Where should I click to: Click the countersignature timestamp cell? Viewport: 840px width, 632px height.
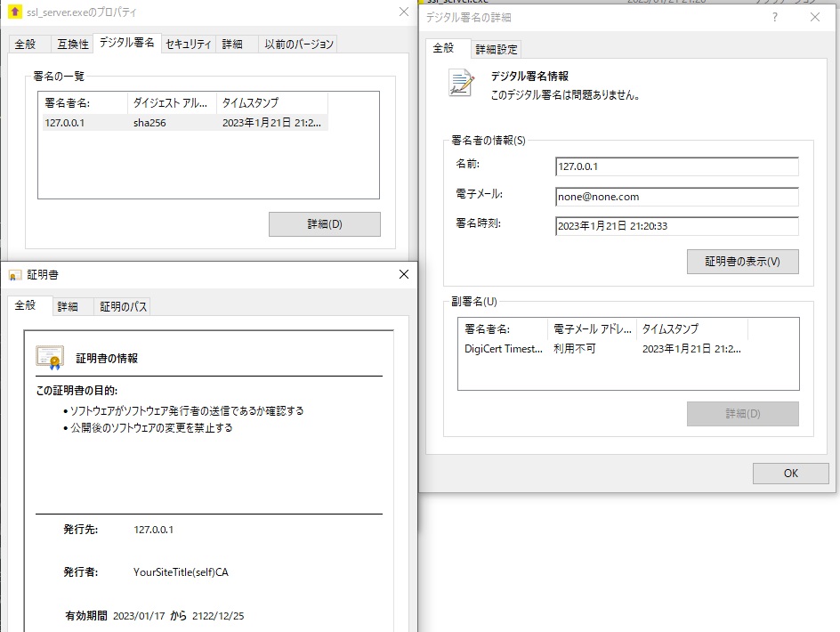691,349
